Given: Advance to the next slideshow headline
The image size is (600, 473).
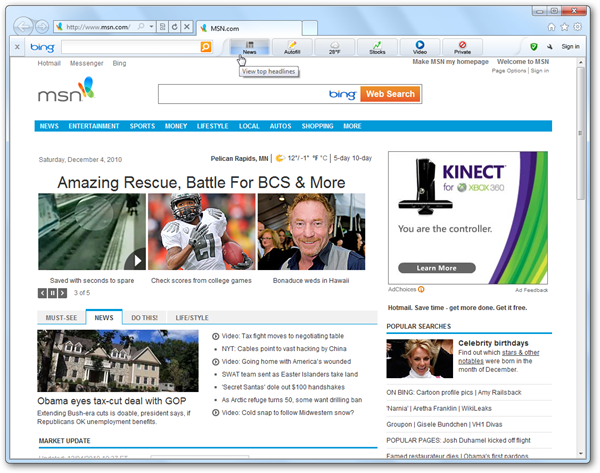Looking at the screenshot, I should tap(63, 293).
